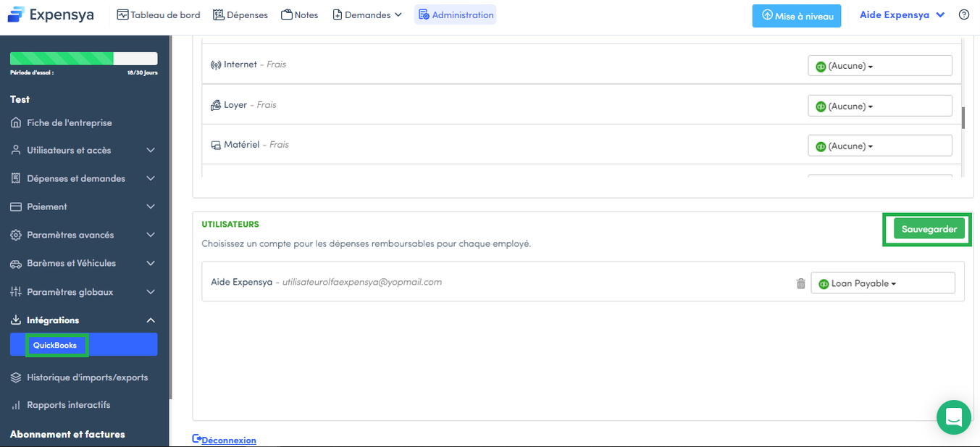The height and width of the screenshot is (447, 980).
Task: Click the Expensya logo
Action: [x=51, y=14]
